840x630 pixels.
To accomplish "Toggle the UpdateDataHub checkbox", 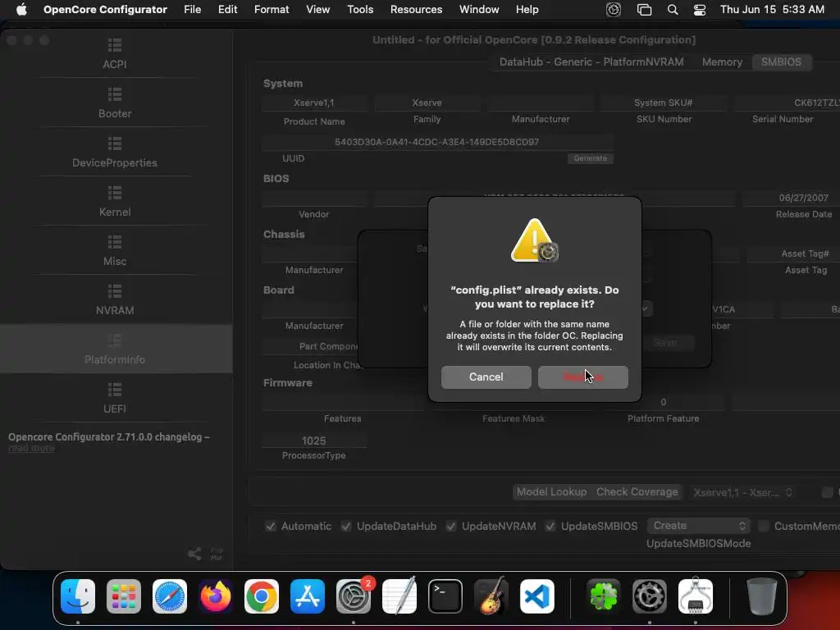I will click(346, 526).
